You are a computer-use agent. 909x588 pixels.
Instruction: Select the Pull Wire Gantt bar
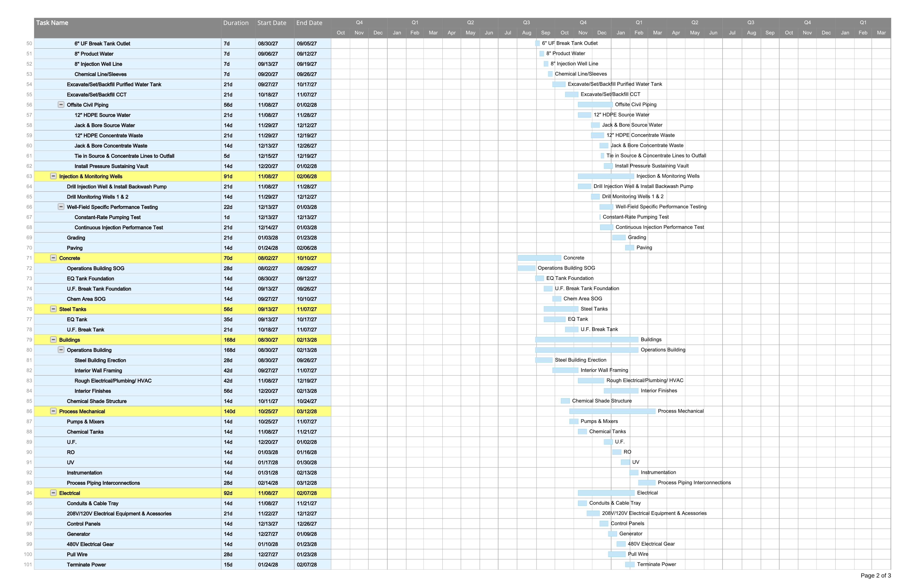click(x=617, y=554)
